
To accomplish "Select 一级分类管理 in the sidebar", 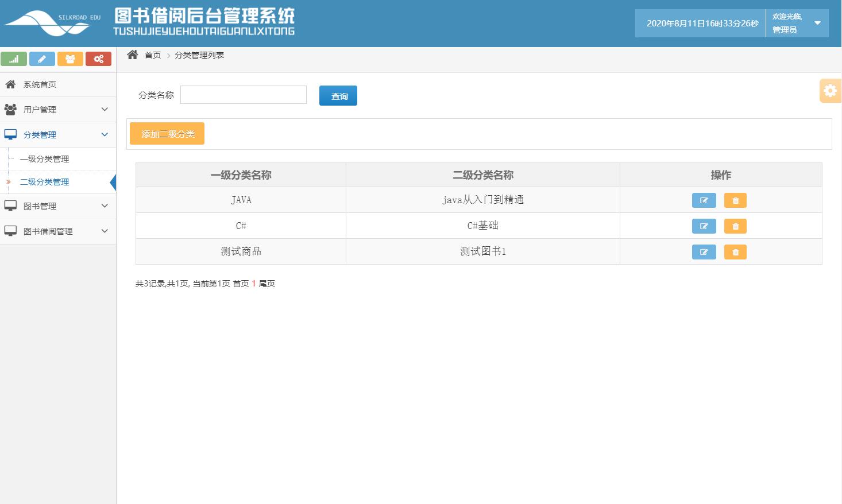I will point(45,159).
